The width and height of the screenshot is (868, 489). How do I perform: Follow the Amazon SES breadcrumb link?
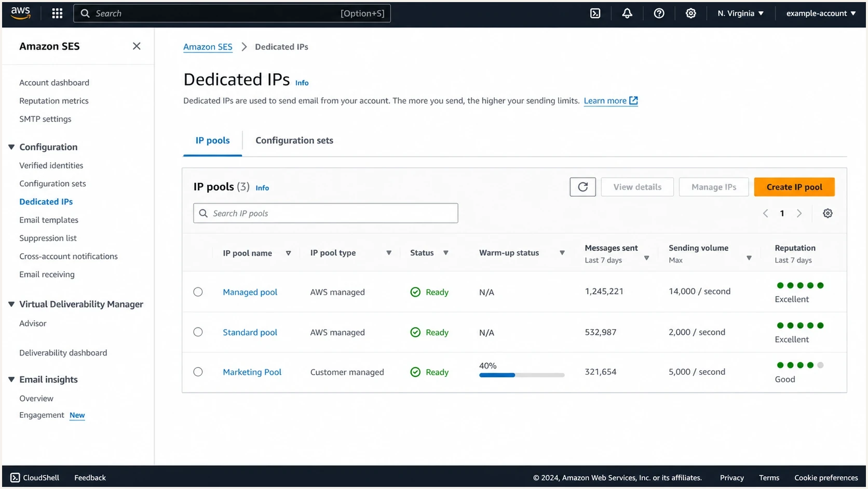[x=208, y=47]
